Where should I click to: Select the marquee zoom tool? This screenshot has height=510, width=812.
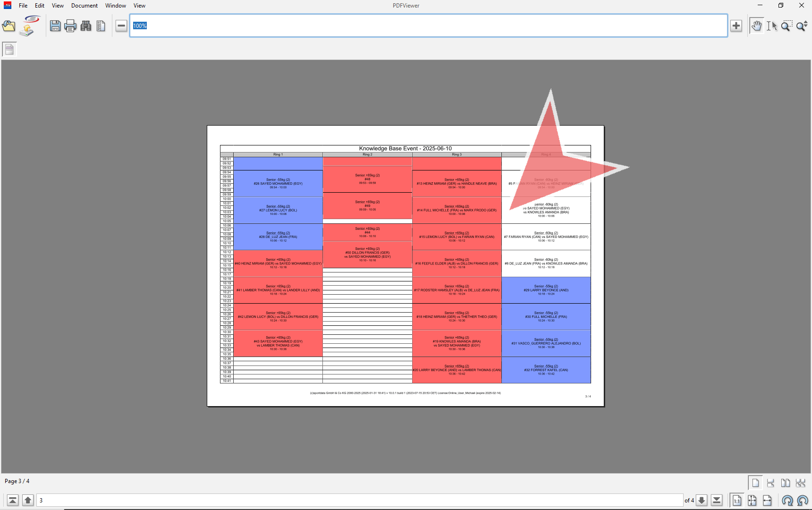coord(787,26)
